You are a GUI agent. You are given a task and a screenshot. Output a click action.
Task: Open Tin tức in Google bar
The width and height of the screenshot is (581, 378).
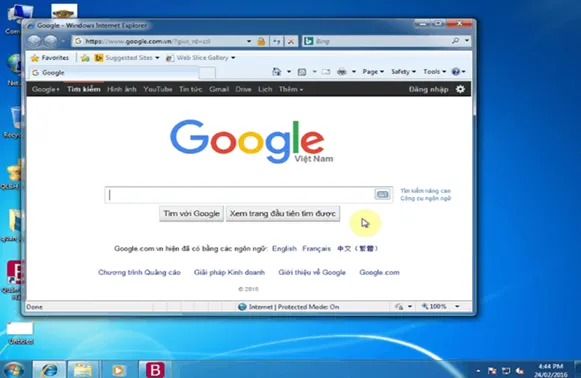point(190,89)
